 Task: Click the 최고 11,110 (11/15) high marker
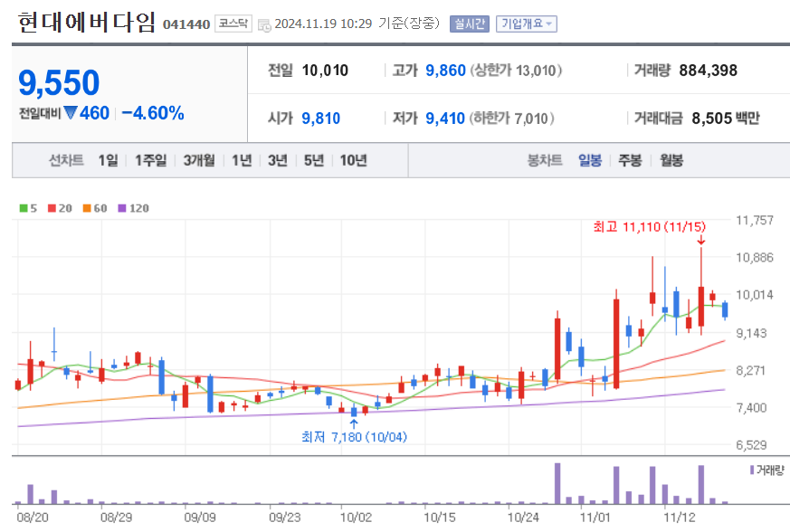point(650,227)
